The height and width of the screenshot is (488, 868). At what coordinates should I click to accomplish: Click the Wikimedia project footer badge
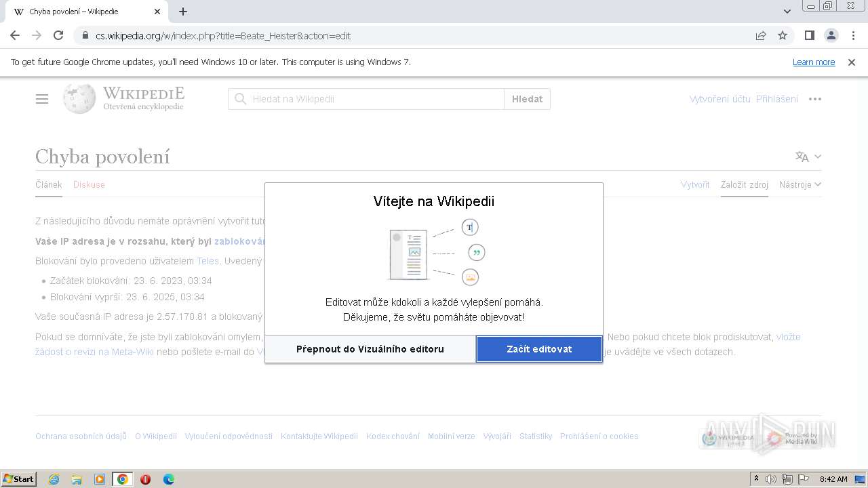(x=728, y=439)
